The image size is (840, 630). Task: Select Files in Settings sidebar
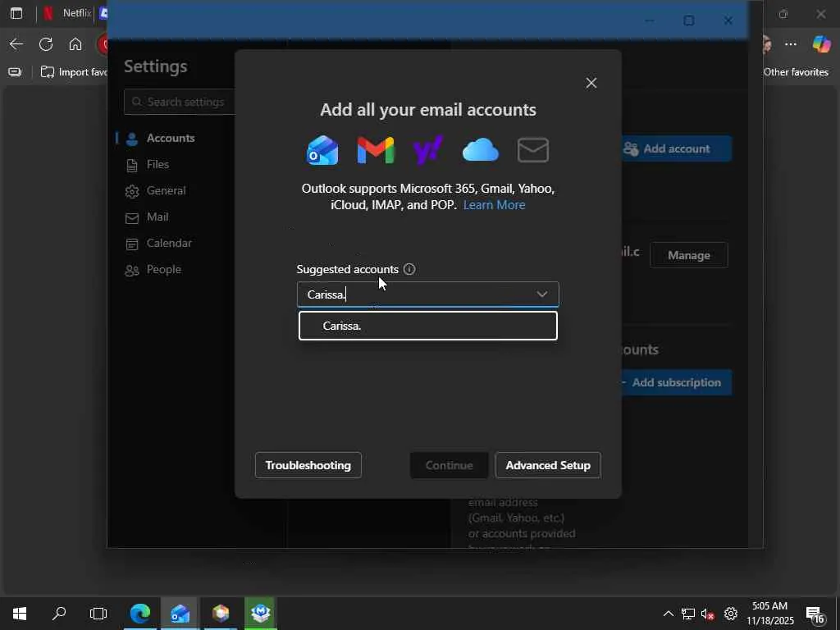pyautogui.click(x=157, y=164)
